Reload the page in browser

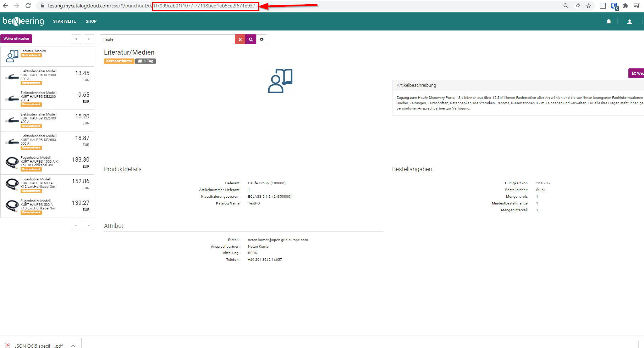(x=28, y=6)
